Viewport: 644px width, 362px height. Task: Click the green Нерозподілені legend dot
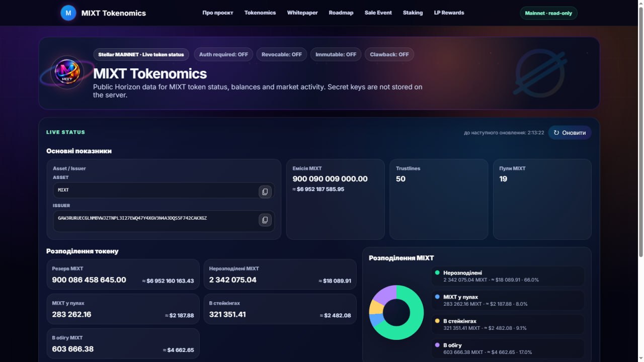pos(437,273)
